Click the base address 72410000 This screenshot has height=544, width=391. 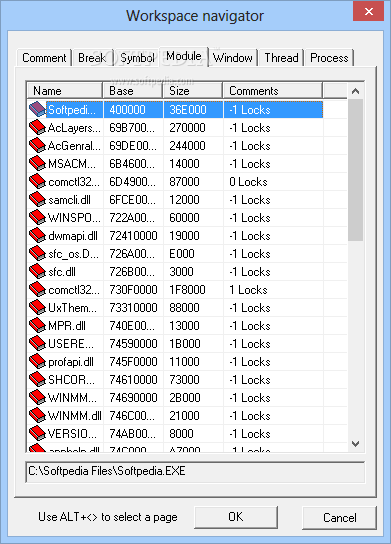133,236
